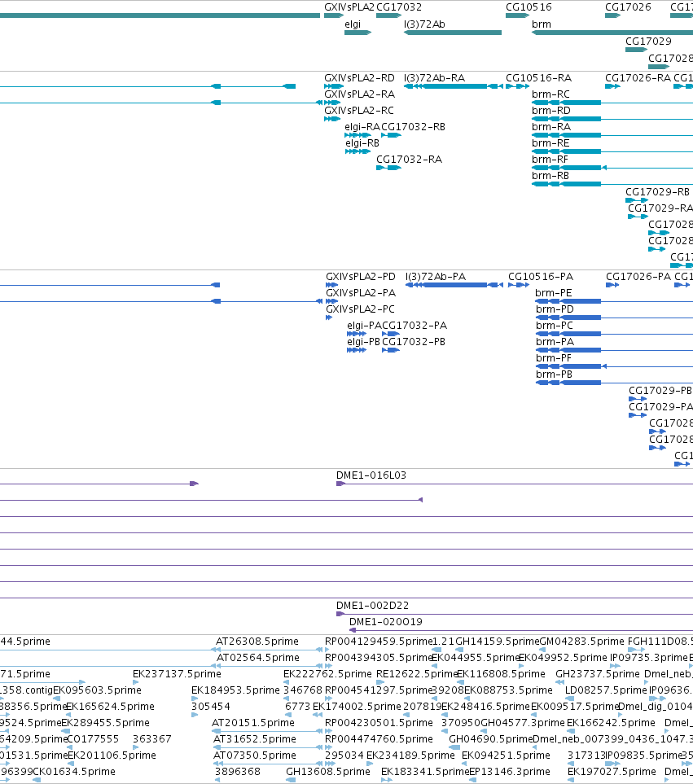This screenshot has width=693, height=784.
Task: Open the brm-RE transcript
Action: (x=550, y=143)
